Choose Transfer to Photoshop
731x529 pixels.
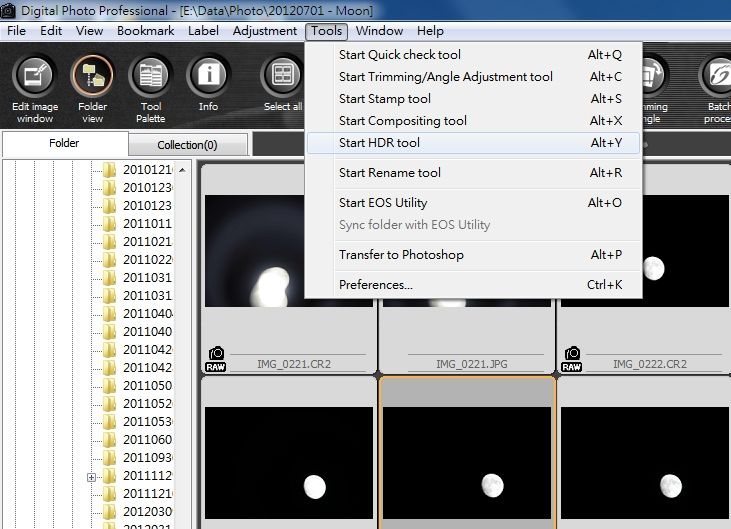tap(474, 255)
